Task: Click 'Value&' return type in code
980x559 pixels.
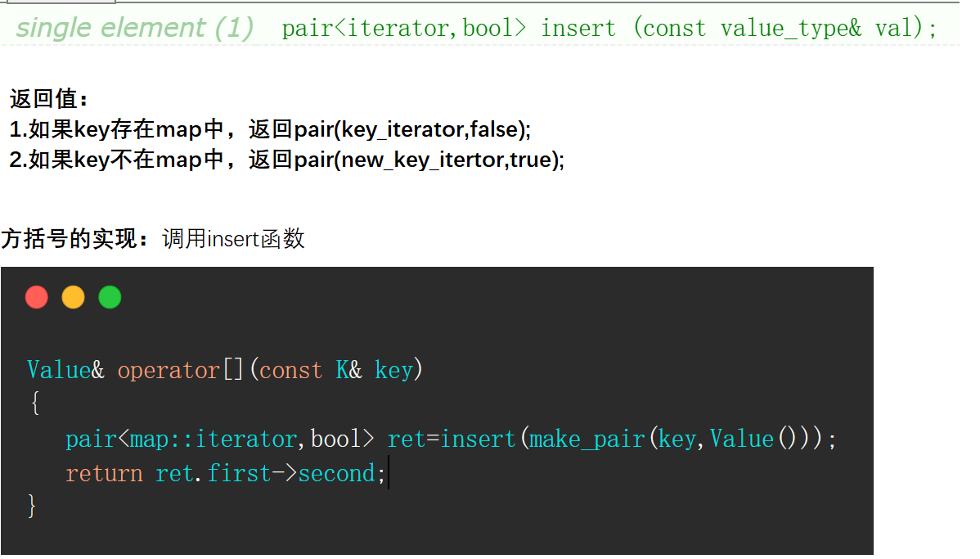Action: [x=65, y=370]
